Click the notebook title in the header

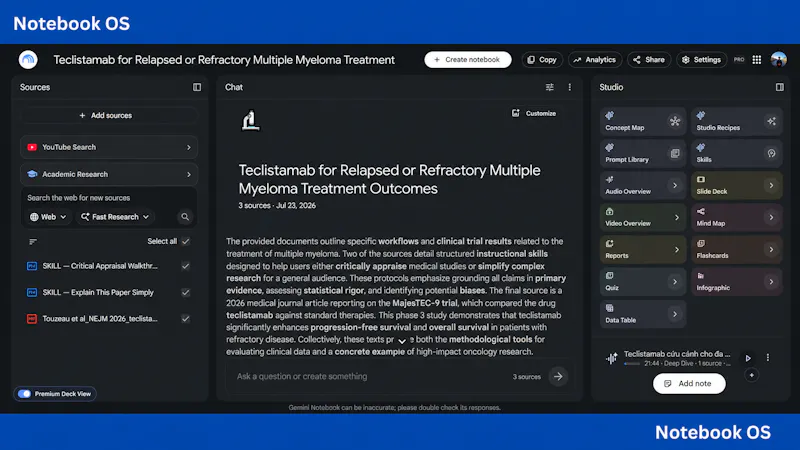pos(224,60)
